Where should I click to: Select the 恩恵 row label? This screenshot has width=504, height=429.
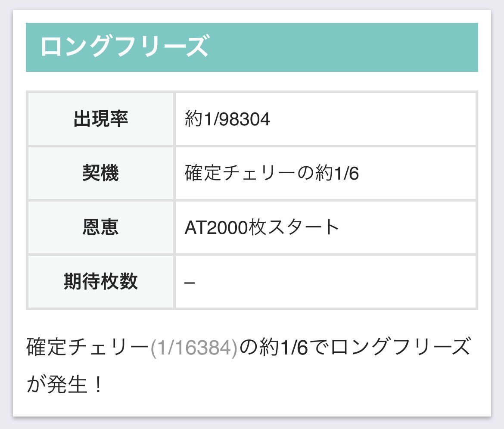tap(101, 227)
